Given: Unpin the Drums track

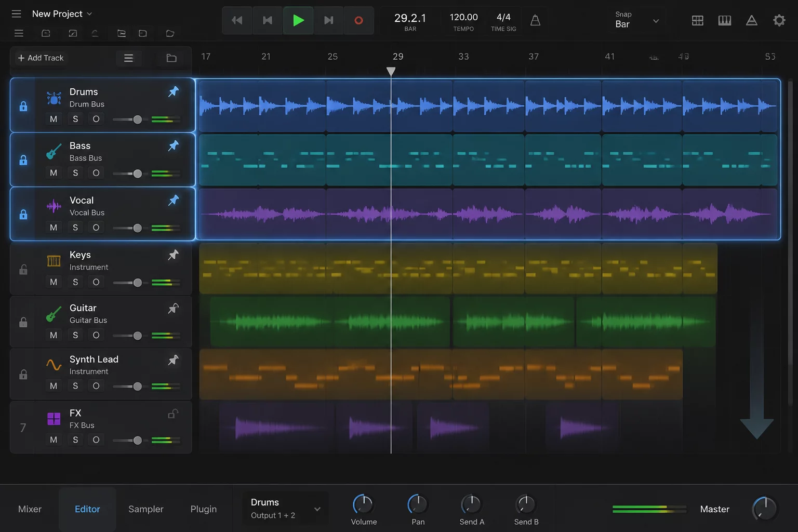Looking at the screenshot, I should [x=174, y=91].
